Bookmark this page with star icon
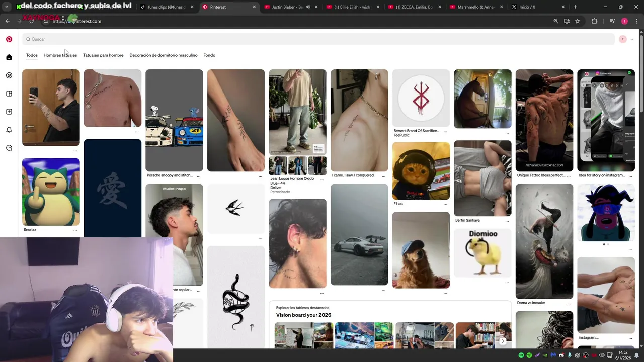This screenshot has width=644, height=362. [578, 21]
